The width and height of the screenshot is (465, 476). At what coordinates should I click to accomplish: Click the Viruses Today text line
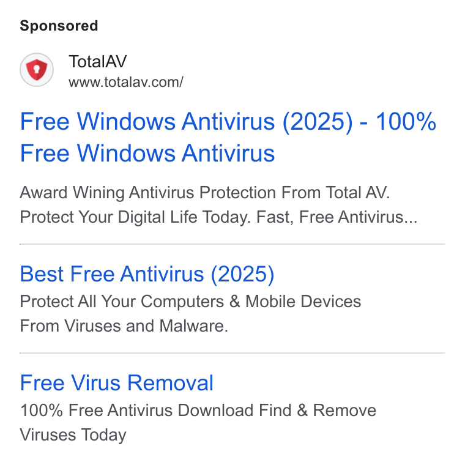[73, 435]
